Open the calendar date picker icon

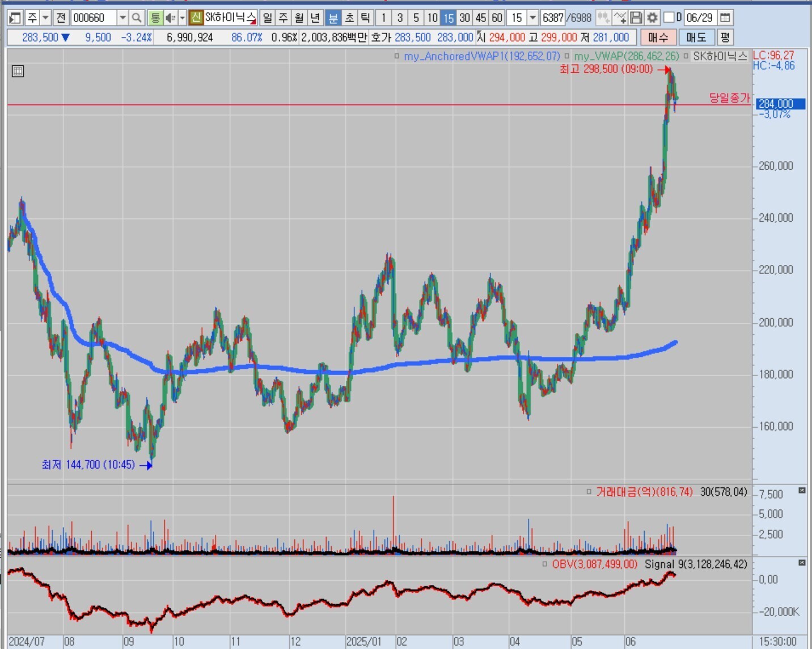pyautogui.click(x=725, y=18)
